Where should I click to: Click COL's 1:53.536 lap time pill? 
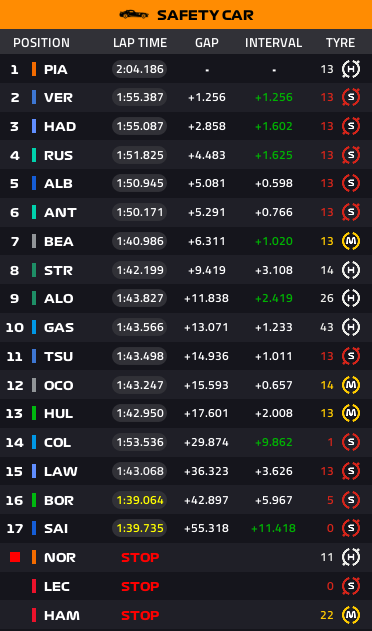click(140, 442)
